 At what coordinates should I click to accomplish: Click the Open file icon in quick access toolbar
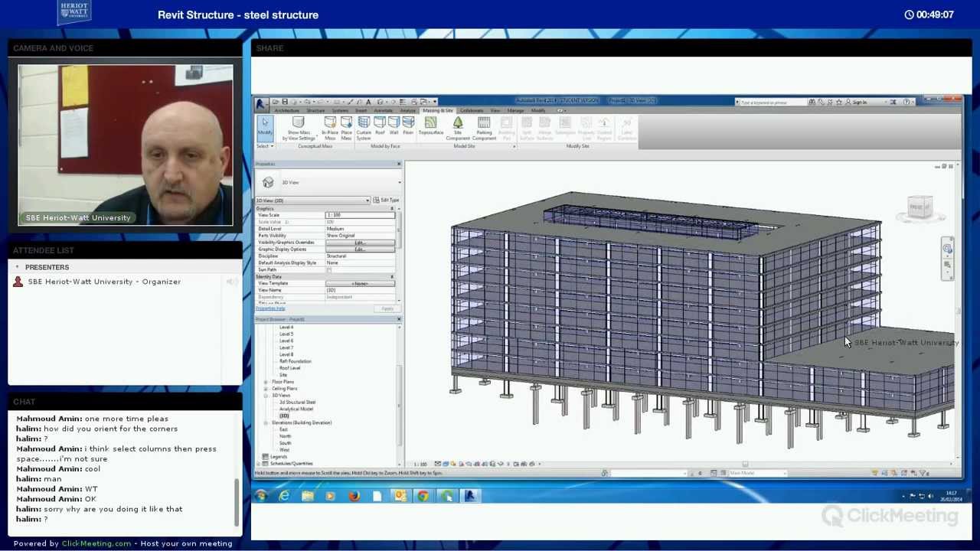pyautogui.click(x=275, y=102)
